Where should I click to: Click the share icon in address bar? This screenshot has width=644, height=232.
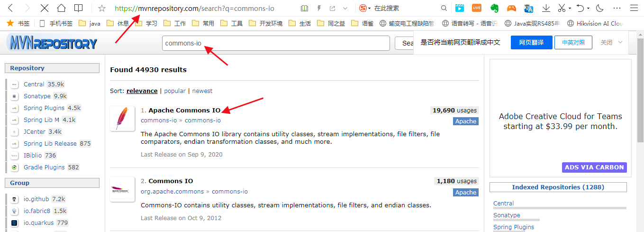click(x=332, y=8)
